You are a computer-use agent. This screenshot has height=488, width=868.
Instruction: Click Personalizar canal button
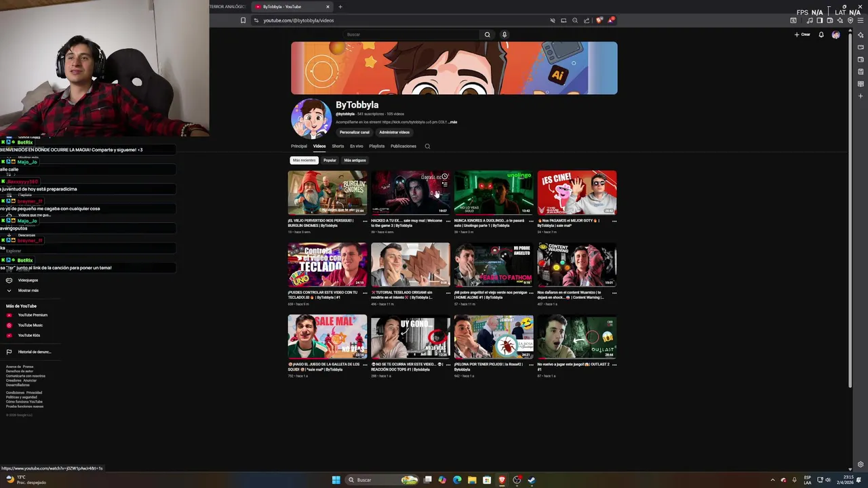[355, 132]
